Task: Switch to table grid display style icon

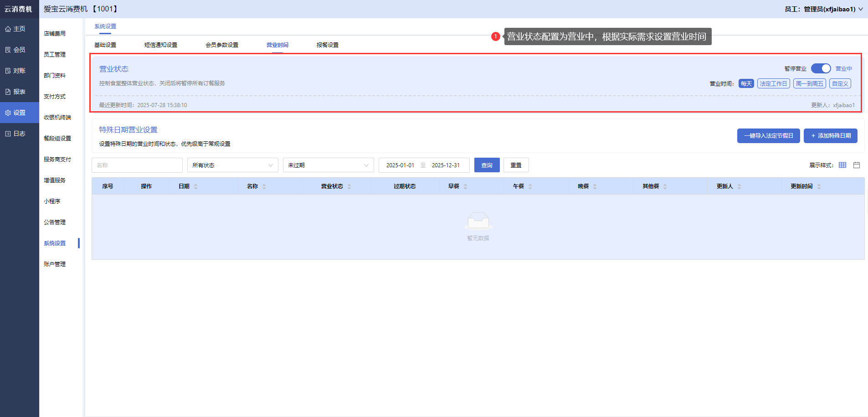Action: click(x=842, y=165)
